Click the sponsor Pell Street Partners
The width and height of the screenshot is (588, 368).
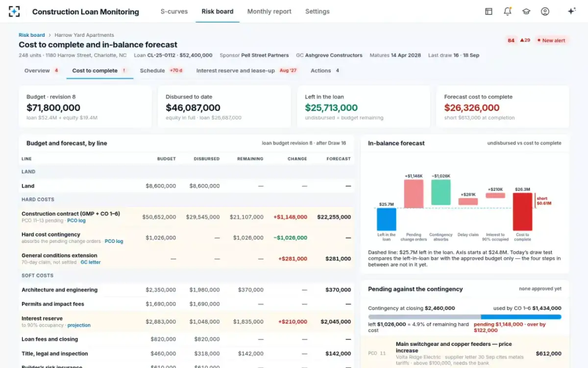265,55
